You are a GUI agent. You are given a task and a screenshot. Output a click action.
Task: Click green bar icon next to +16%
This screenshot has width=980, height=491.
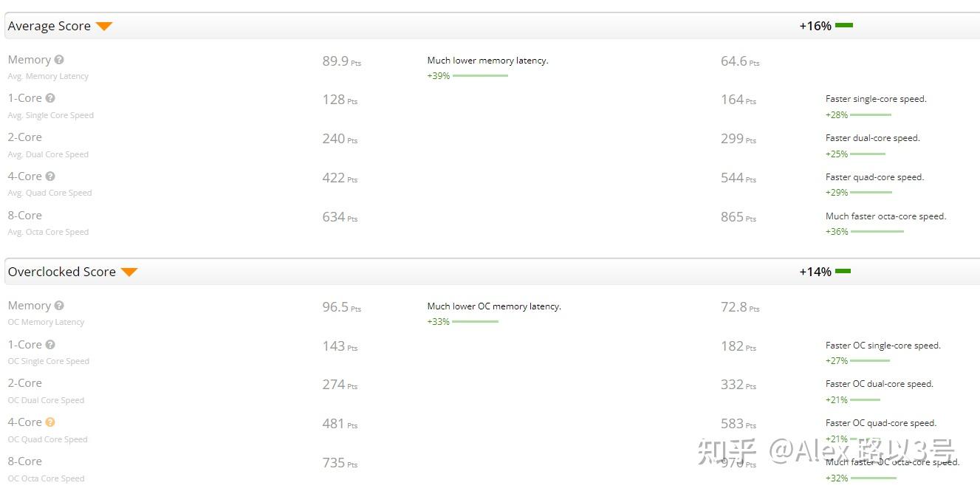[844, 26]
